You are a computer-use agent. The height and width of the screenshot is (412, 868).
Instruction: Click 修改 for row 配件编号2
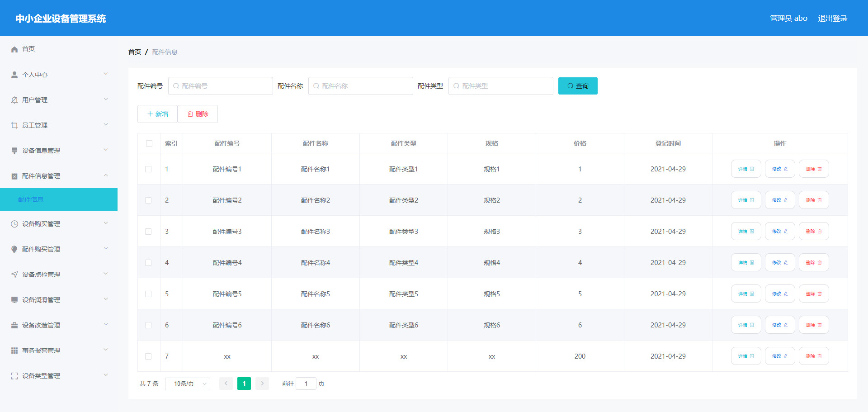click(x=780, y=200)
